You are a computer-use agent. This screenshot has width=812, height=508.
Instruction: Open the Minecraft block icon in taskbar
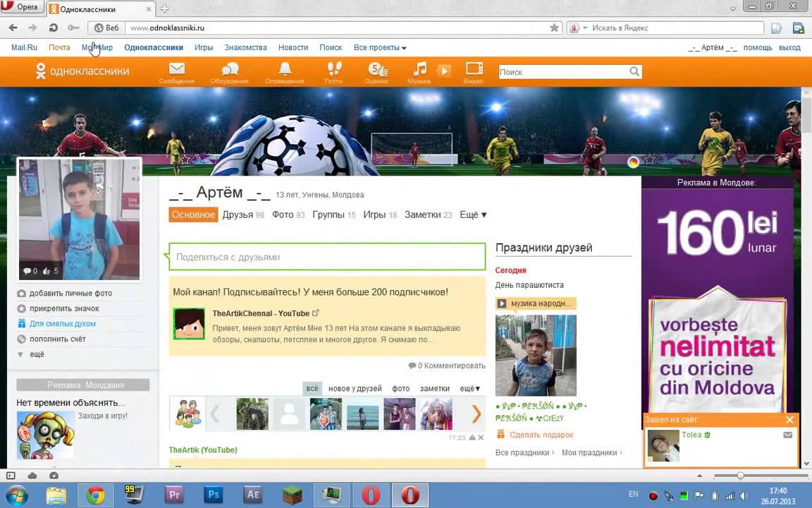tap(292, 495)
